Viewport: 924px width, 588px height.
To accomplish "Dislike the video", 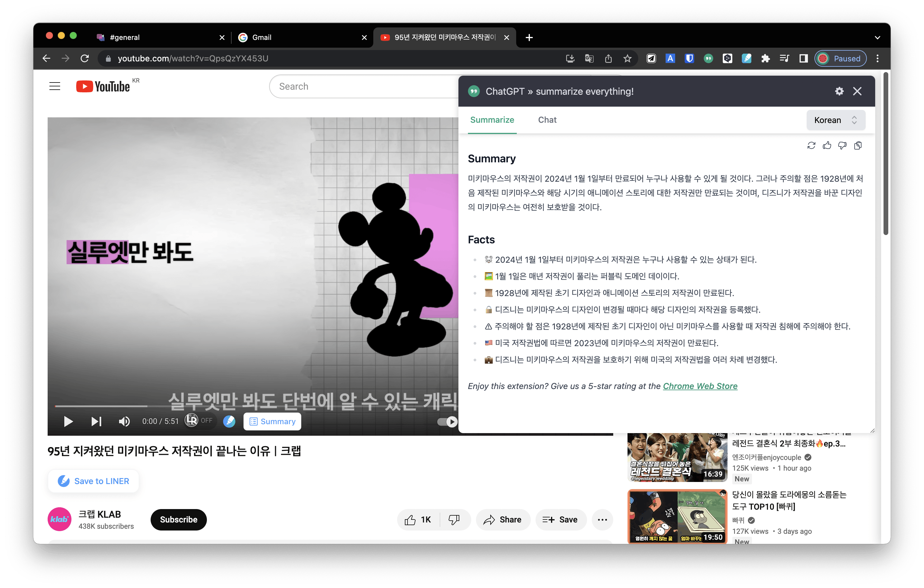I will coord(454,519).
